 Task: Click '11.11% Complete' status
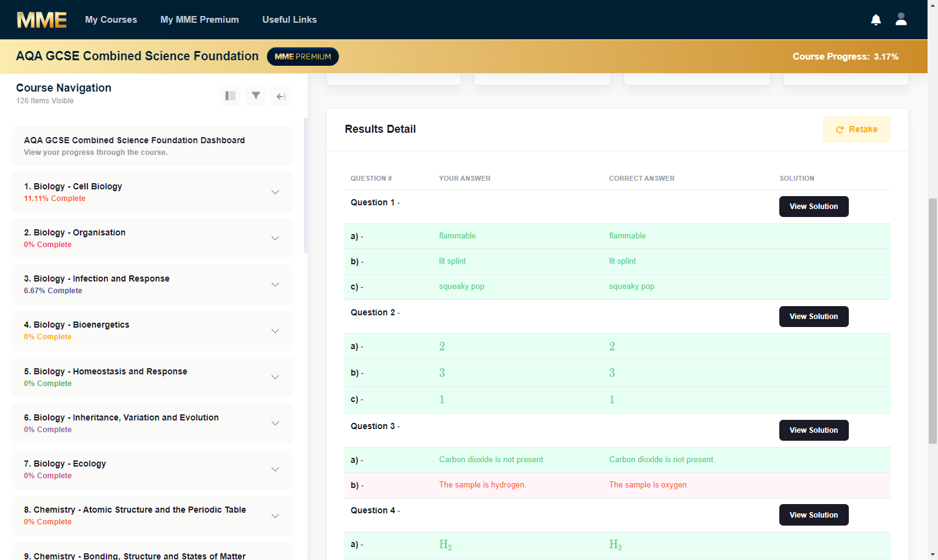click(55, 199)
